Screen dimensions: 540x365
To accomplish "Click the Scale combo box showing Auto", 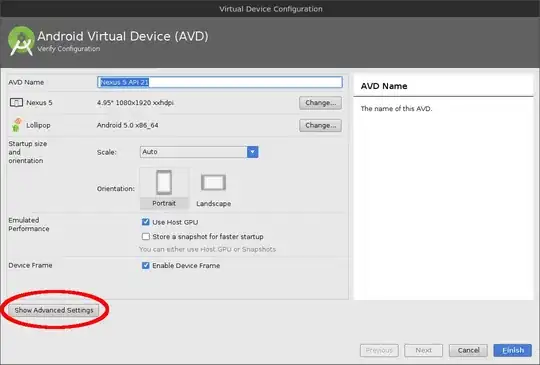I will point(199,152).
